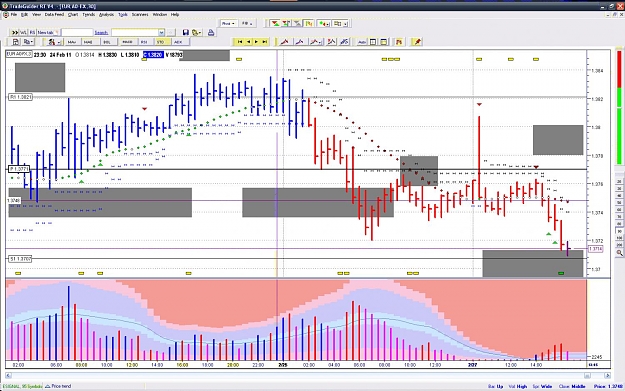This screenshot has height=391, width=625.
Task: Open the Trends menu
Action: point(88,14)
